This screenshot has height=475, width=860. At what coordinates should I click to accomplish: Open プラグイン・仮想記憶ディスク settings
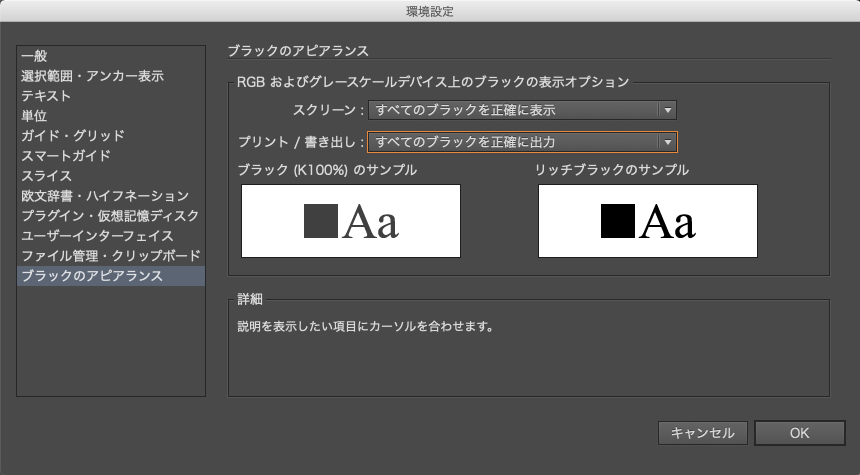[x=111, y=216]
